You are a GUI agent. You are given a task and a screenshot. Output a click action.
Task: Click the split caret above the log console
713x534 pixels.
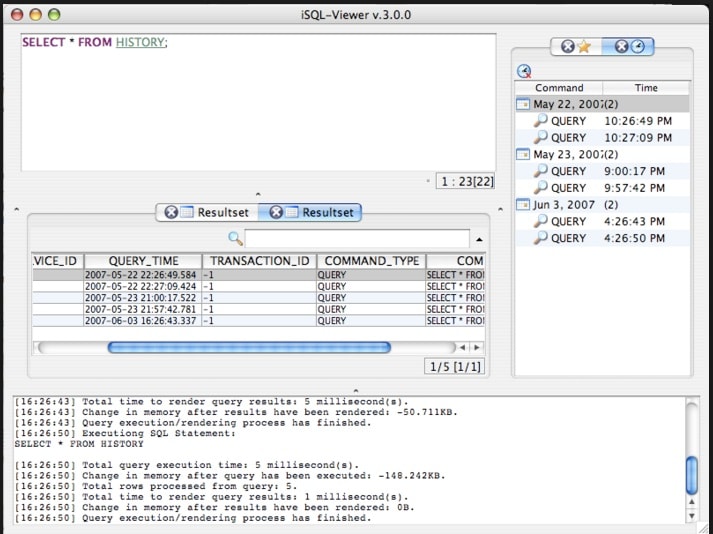pos(356,391)
